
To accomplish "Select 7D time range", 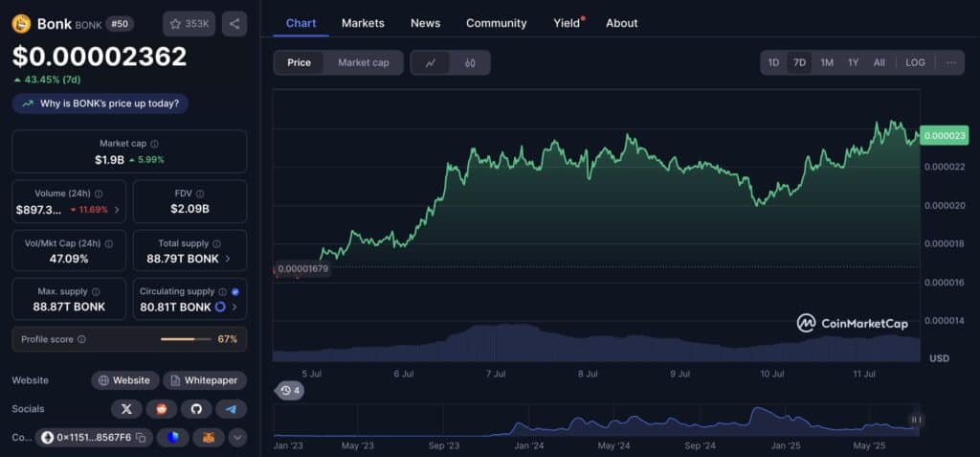I will 799,62.
